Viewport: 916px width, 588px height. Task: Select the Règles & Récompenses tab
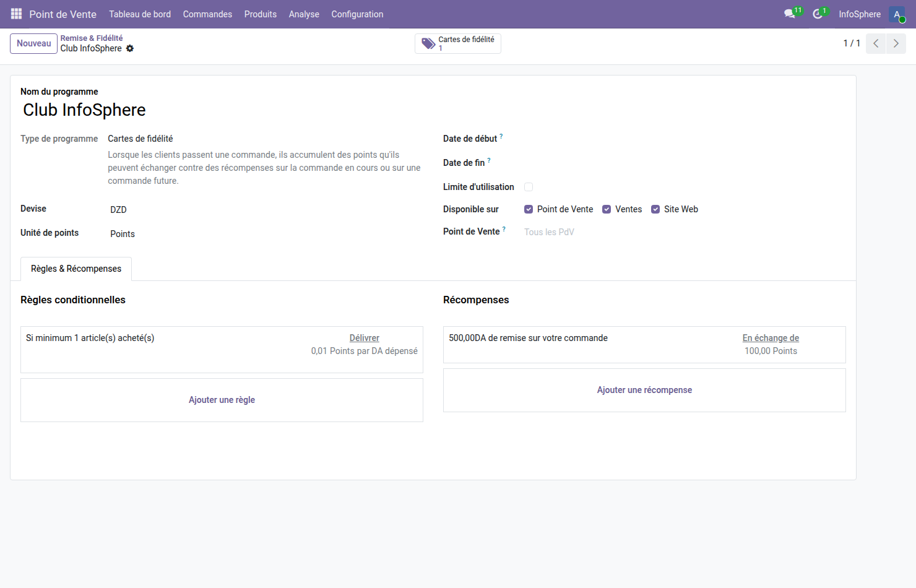76,269
